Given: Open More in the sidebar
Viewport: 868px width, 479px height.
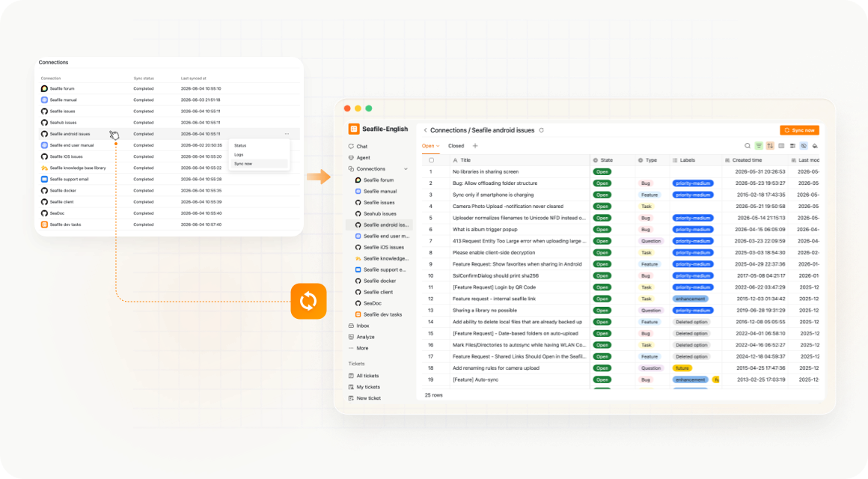Looking at the screenshot, I should (x=362, y=348).
